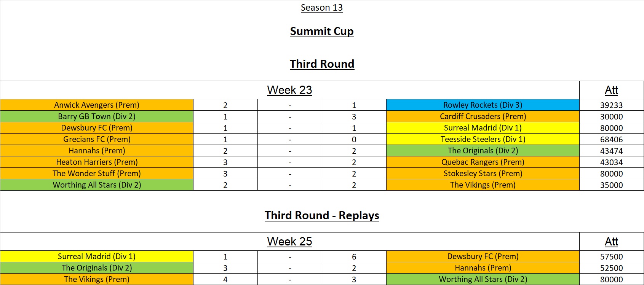Click the "Season 13" heading
Screen dimensions: 644x285
tap(322, 8)
